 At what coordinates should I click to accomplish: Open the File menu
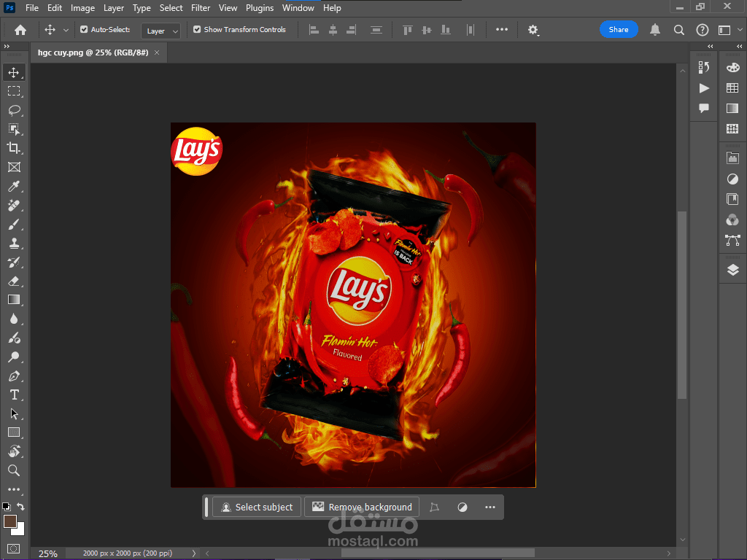[x=32, y=8]
